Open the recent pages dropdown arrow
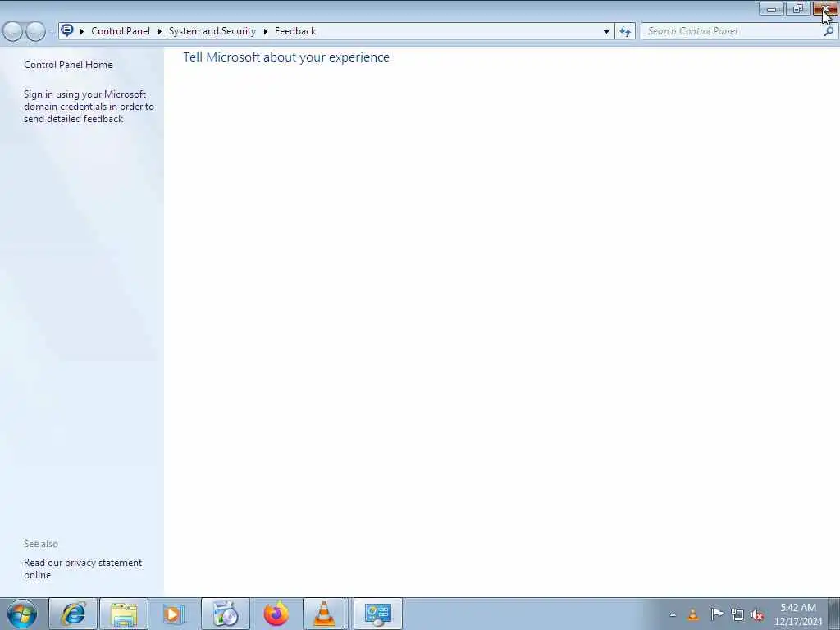 51,31
